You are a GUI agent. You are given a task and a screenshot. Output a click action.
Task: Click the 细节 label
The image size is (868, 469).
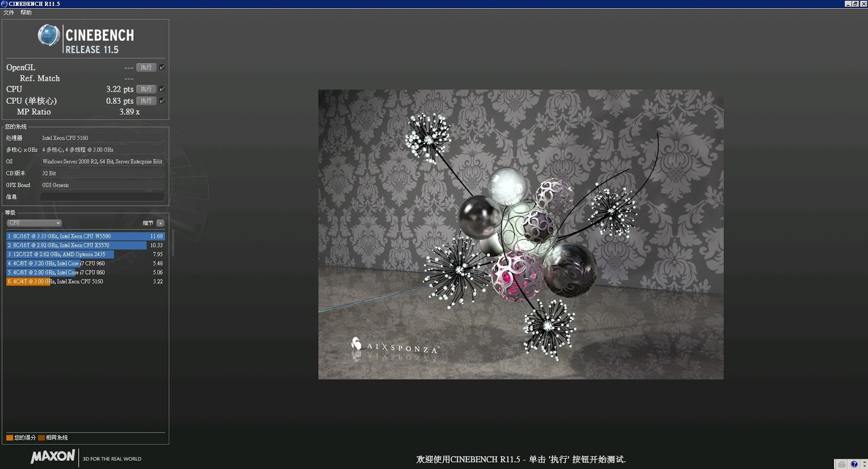pyautogui.click(x=148, y=223)
